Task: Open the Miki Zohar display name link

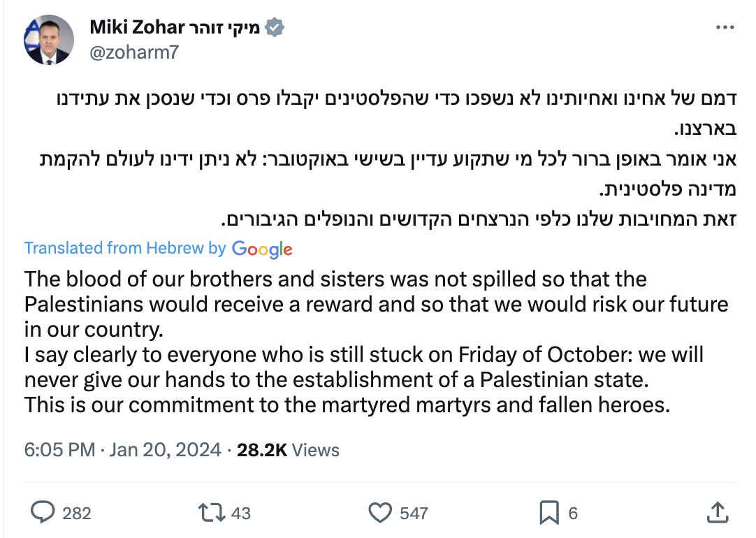Action: [x=175, y=28]
